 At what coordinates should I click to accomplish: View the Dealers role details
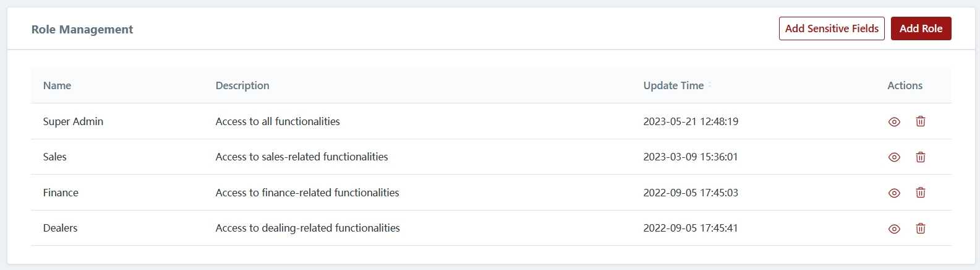tap(894, 229)
